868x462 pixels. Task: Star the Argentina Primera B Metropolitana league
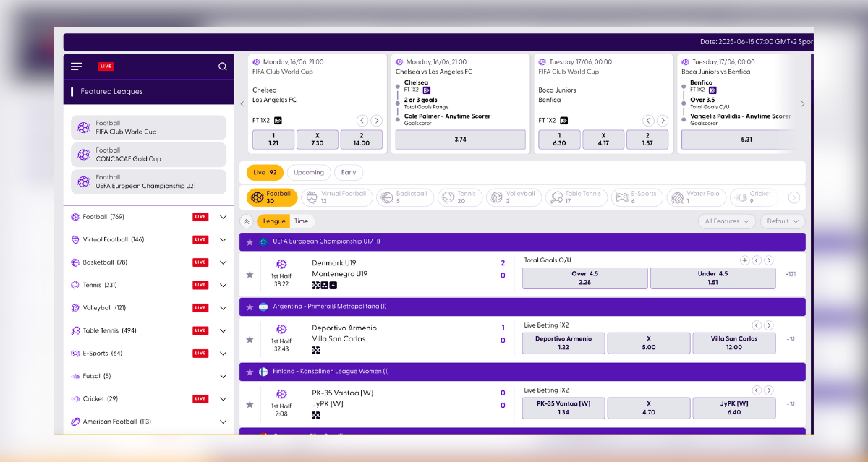pyautogui.click(x=250, y=307)
